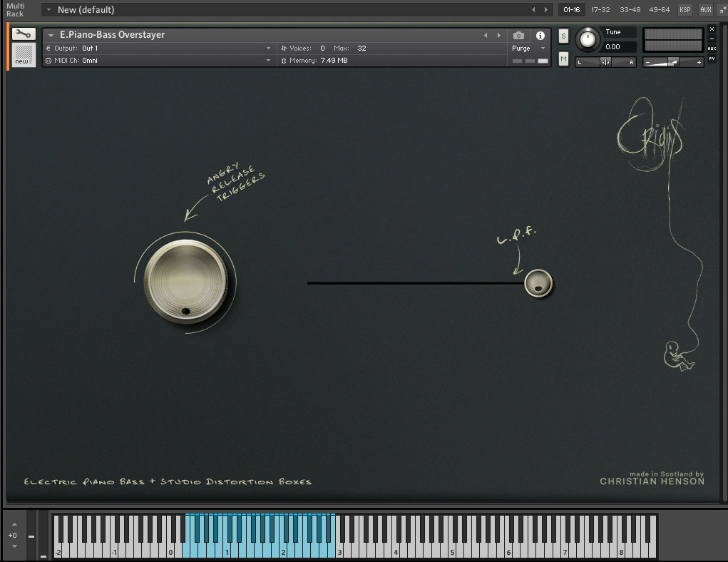The width and height of the screenshot is (728, 562).
Task: Click the next instrument arrow in header
Action: (498, 35)
